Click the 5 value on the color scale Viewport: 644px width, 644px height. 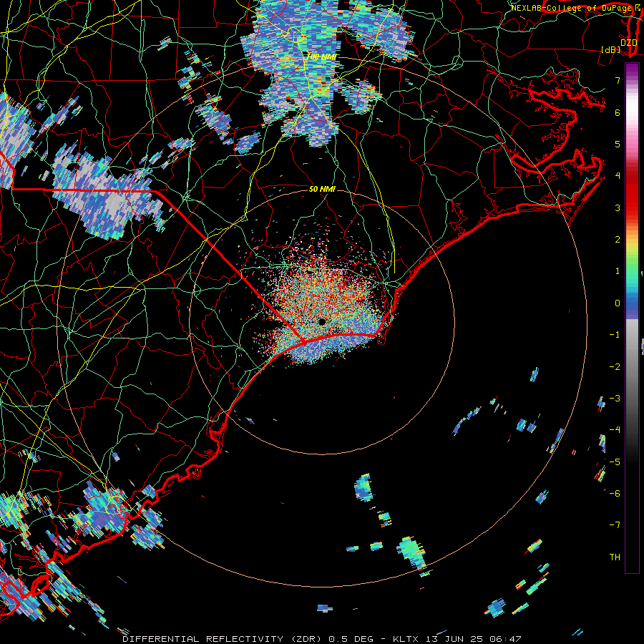pos(618,144)
